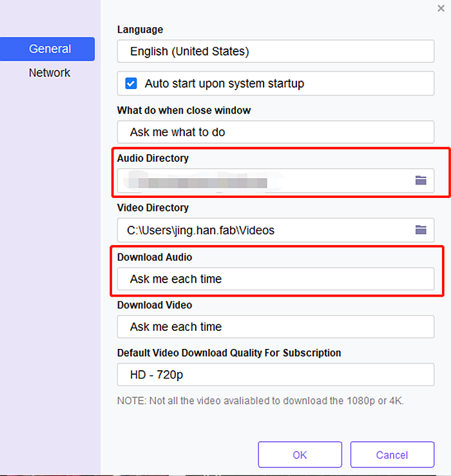Screen dimensions: 451x476
Task: Click the NOTE about 1080p or 4K
Action: 260,401
